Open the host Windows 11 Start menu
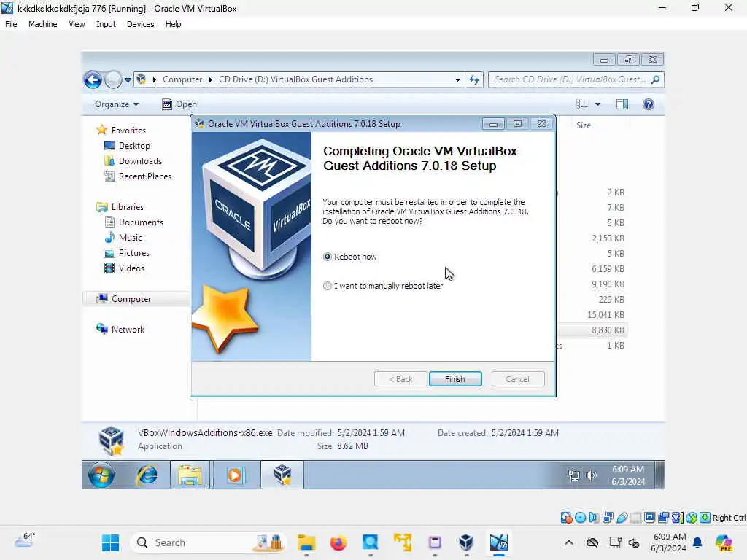 [111, 542]
